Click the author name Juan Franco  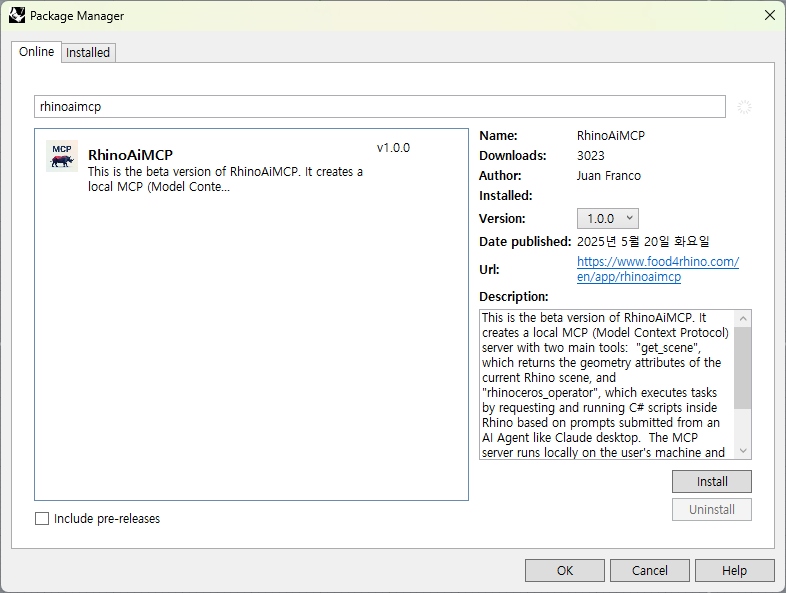609,176
